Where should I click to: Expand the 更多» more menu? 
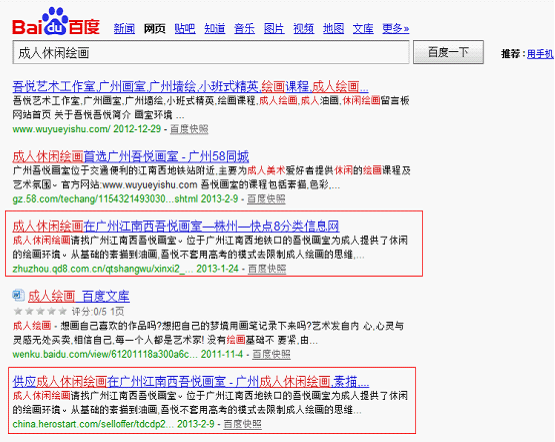click(395, 29)
